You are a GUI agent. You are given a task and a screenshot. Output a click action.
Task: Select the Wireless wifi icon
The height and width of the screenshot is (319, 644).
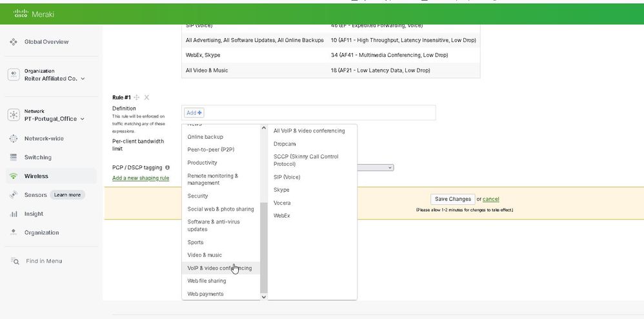pyautogui.click(x=14, y=176)
